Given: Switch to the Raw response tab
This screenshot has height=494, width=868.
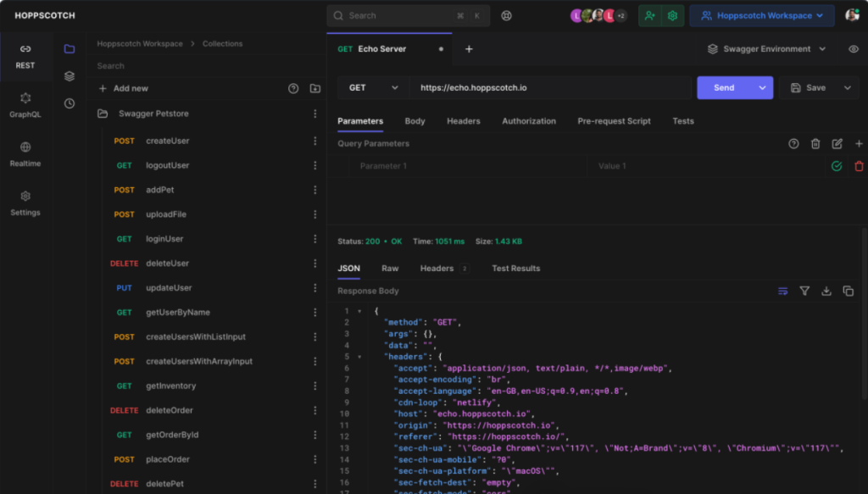Looking at the screenshot, I should pyautogui.click(x=390, y=269).
